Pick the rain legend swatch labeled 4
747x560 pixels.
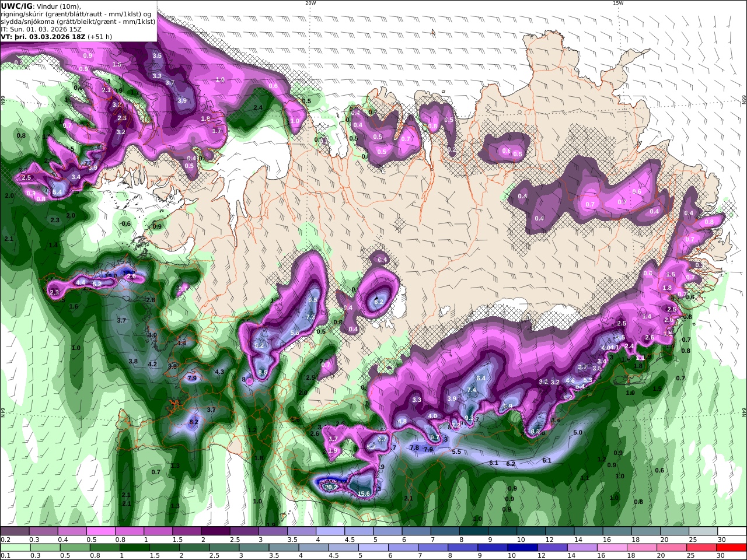(x=314, y=548)
